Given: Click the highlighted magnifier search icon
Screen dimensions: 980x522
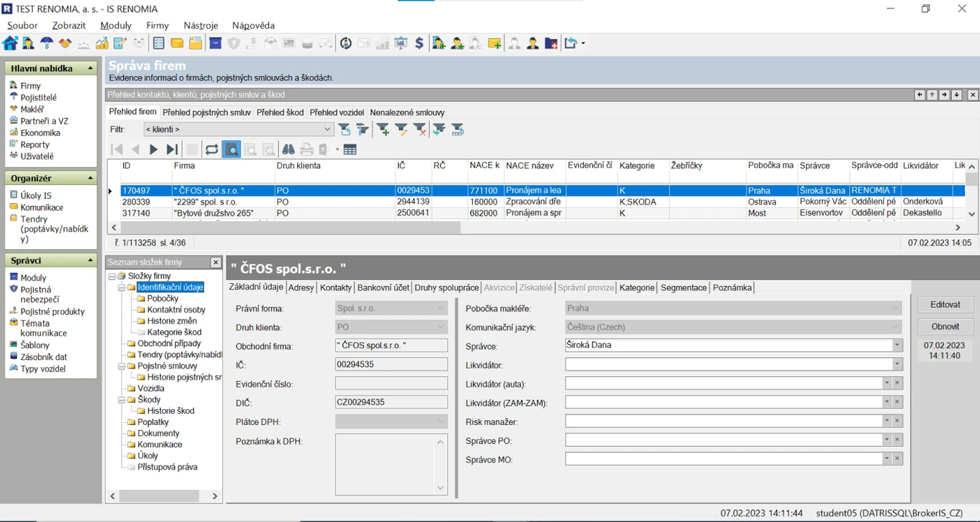Looking at the screenshot, I should click(x=231, y=150).
